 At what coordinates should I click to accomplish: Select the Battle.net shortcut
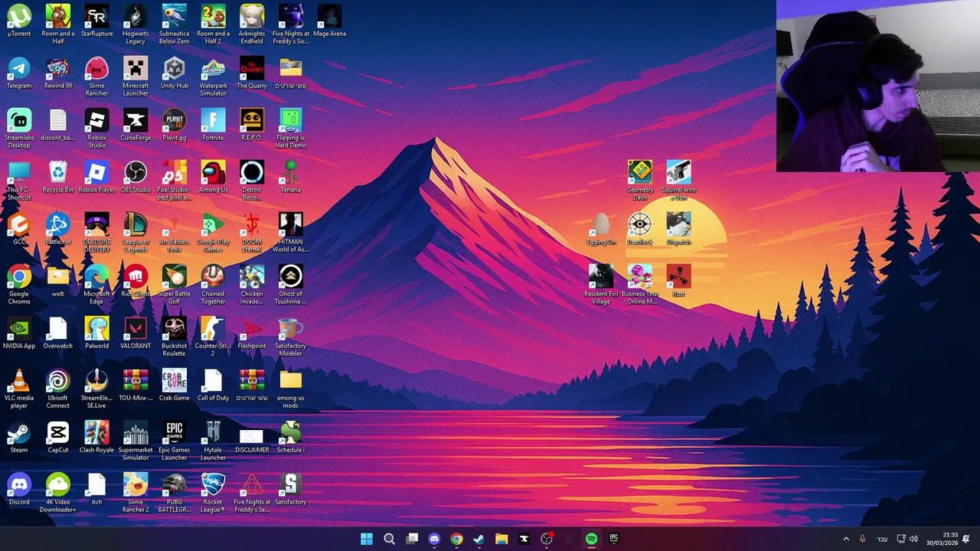pyautogui.click(x=58, y=230)
